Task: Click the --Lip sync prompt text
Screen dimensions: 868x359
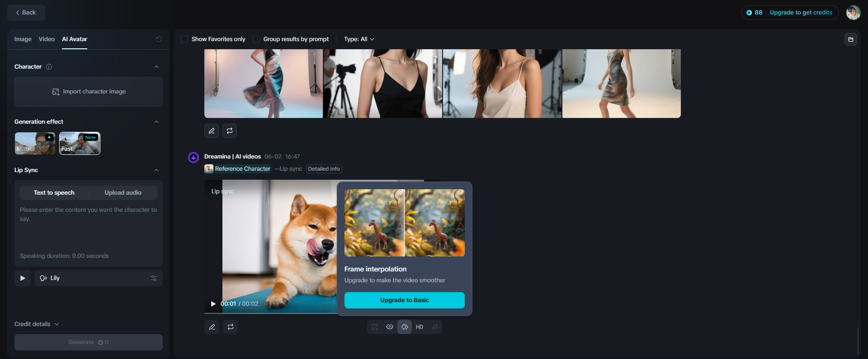Action: click(x=288, y=169)
